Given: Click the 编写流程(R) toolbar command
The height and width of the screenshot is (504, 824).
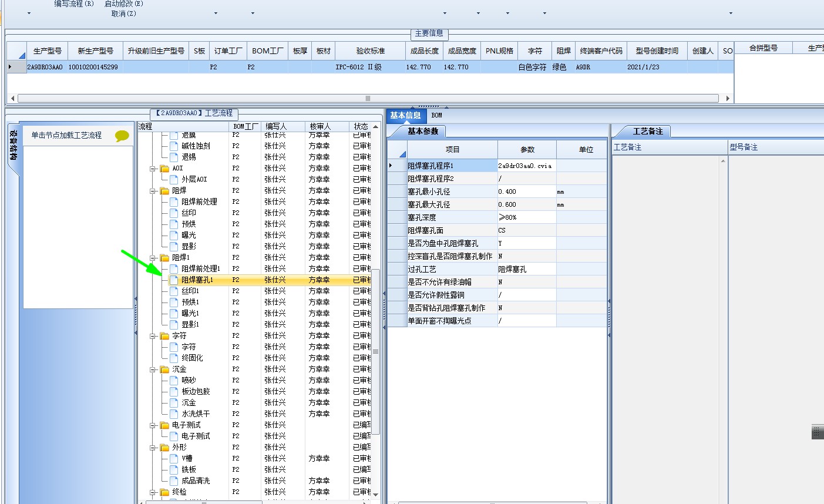Looking at the screenshot, I should (x=74, y=4).
